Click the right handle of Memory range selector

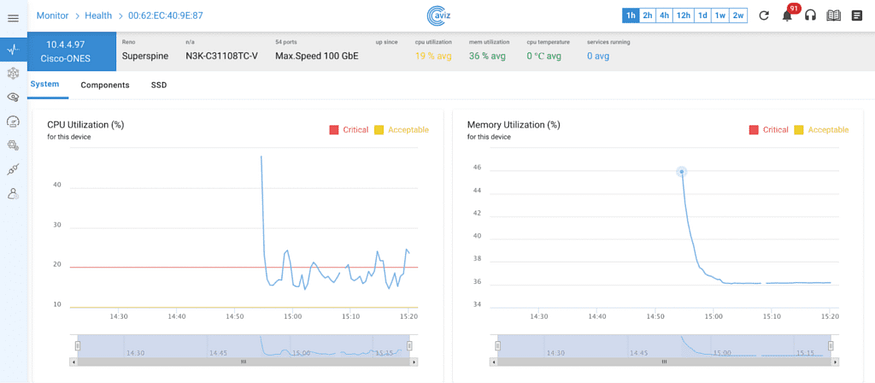[831, 346]
